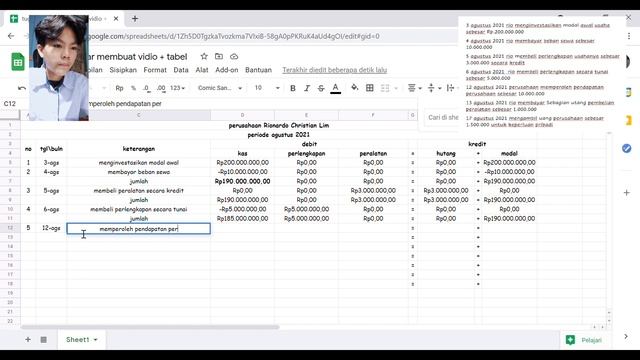Click move to folder icon
Viewport: 640px width, 360px height.
click(x=219, y=56)
